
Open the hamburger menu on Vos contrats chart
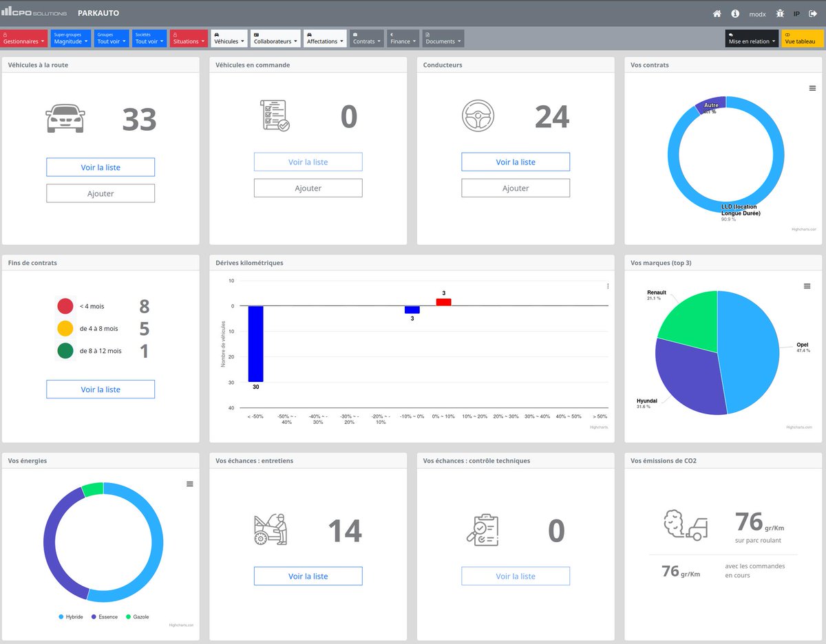812,88
